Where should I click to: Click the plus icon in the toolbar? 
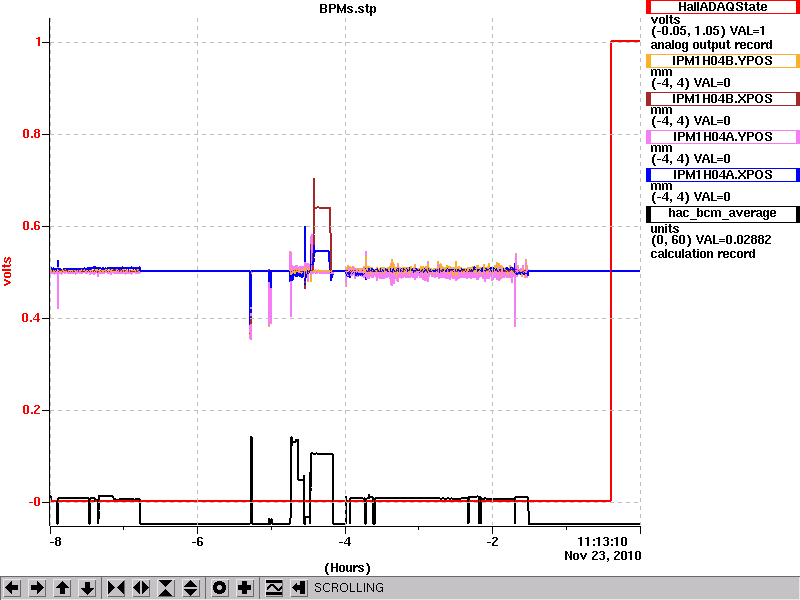click(245, 588)
